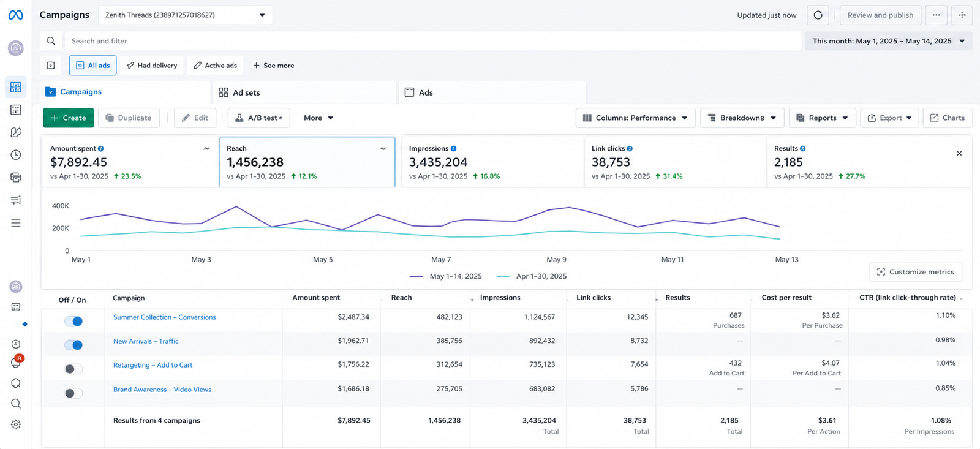Click the Edit button
This screenshot has height=449, width=980.
point(195,118)
